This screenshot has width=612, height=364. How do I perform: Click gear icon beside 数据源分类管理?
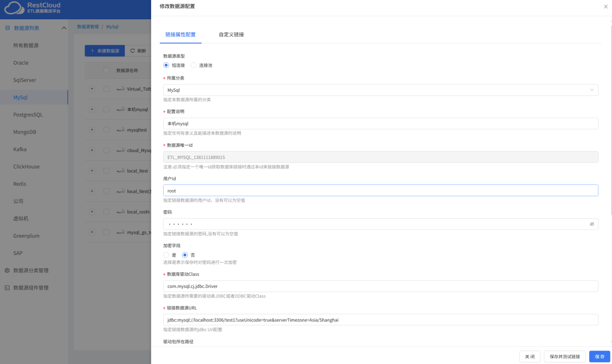point(7,270)
